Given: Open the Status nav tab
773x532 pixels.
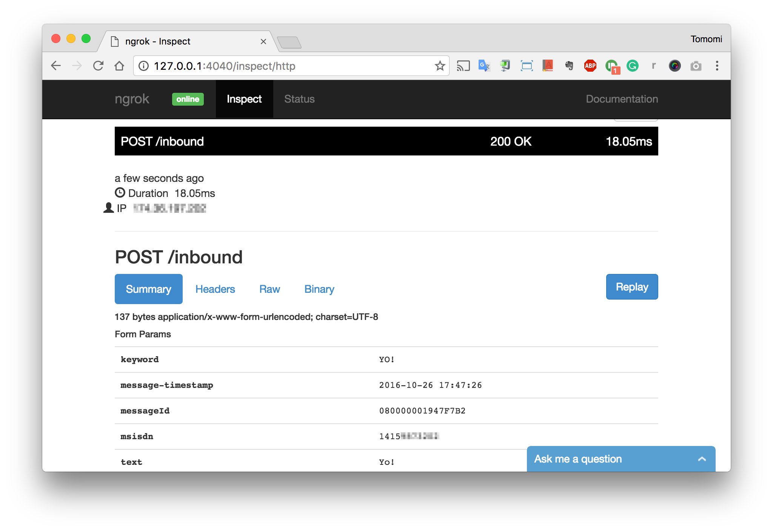Looking at the screenshot, I should (299, 99).
